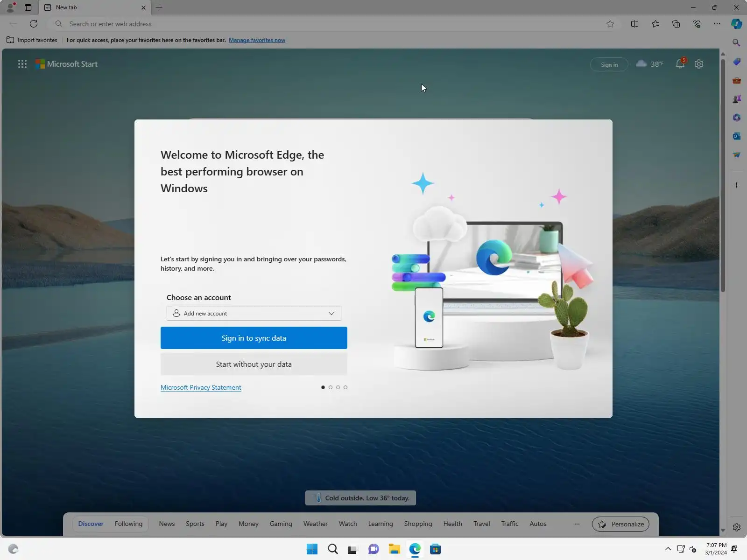Open the Learning category
This screenshot has width=747, height=560.
click(x=381, y=524)
